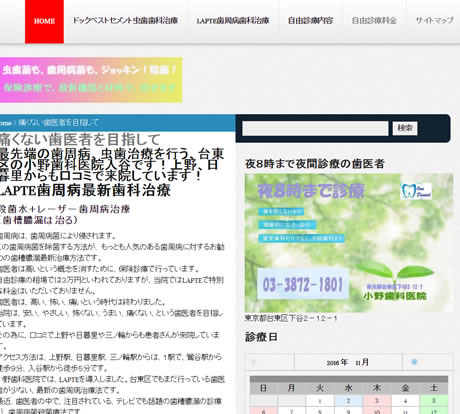Click the 東京都台東区下谷2-12-1 address caption
The image size is (460, 414).
pos(291,318)
